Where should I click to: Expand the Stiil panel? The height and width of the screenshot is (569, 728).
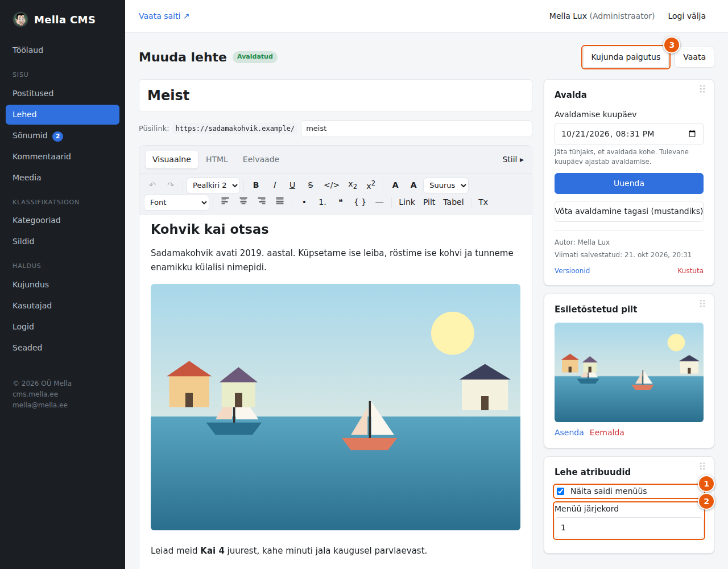pyautogui.click(x=513, y=159)
